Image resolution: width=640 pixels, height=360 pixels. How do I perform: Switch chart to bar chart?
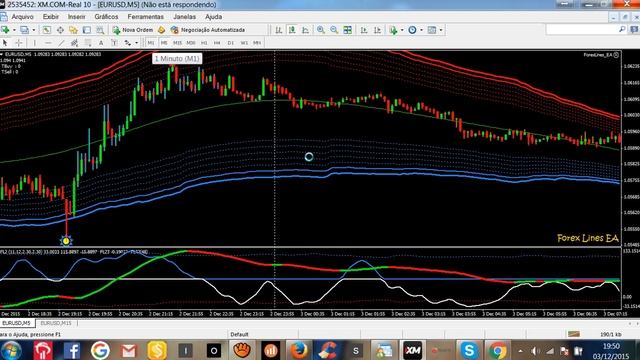coord(279,30)
